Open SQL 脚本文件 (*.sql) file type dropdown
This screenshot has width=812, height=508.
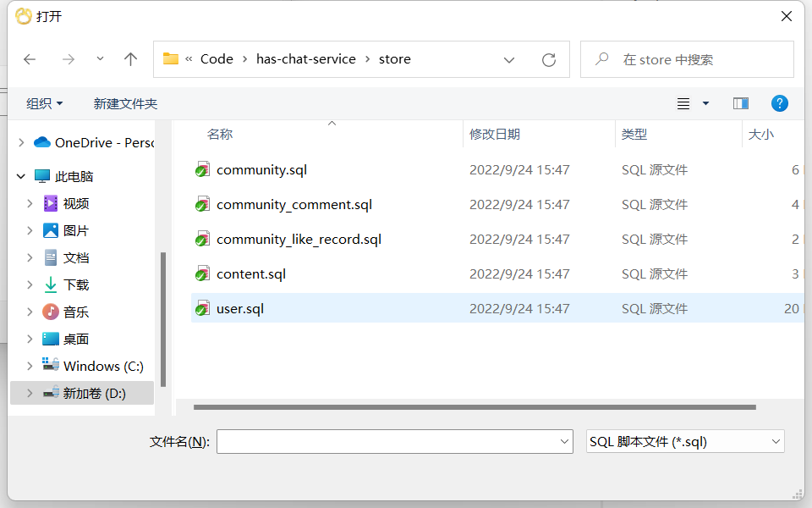685,442
